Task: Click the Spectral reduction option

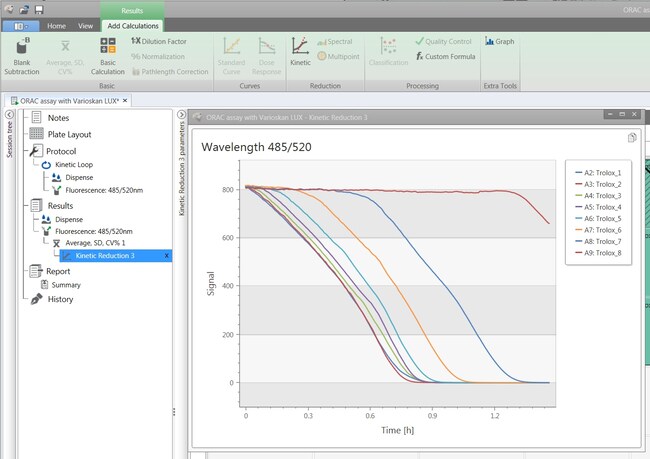Action: click(335, 41)
